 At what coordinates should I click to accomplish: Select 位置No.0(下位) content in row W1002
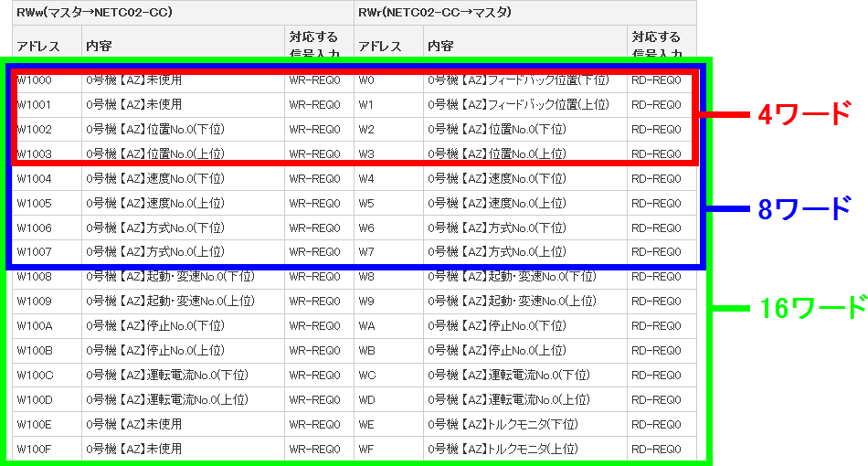[183, 130]
